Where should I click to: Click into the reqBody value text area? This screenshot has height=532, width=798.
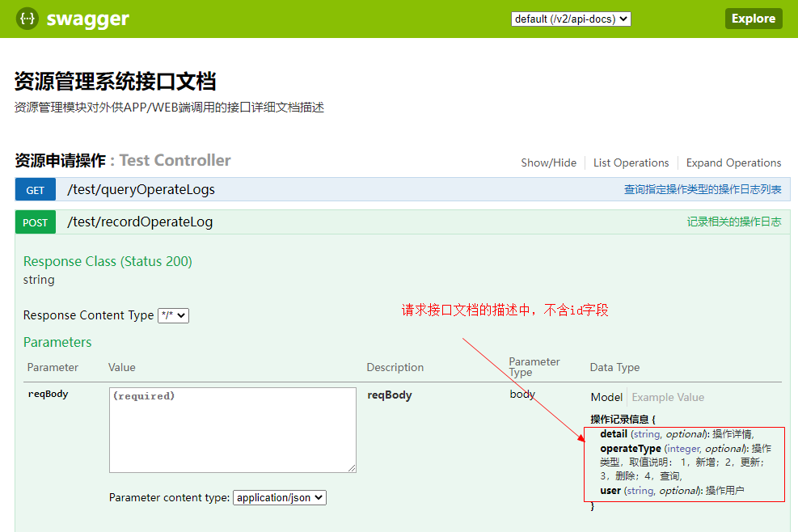point(233,430)
